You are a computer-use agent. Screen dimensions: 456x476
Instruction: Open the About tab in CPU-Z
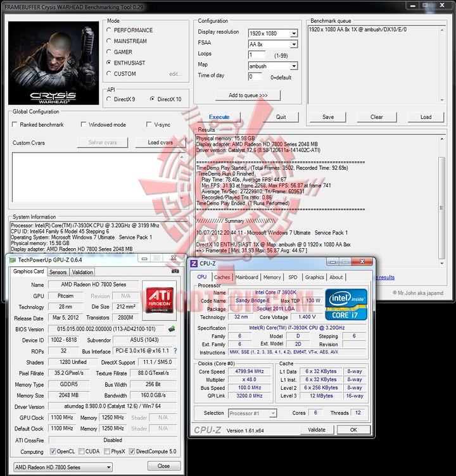(x=336, y=277)
